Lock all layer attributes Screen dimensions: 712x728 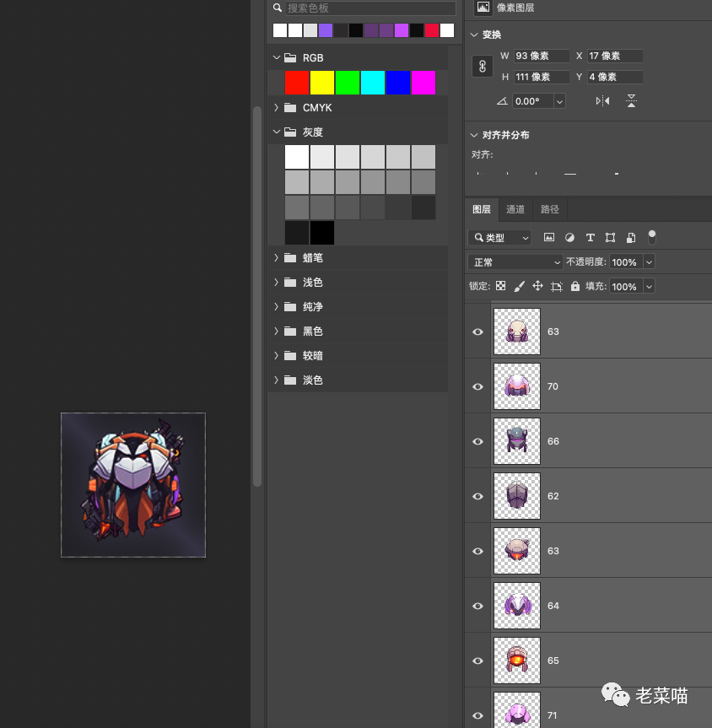575,286
